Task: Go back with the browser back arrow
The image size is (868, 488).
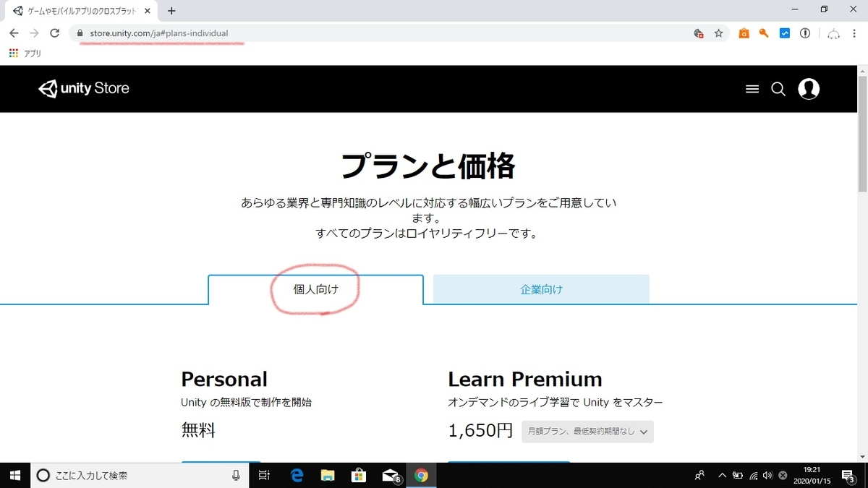Action: (14, 33)
